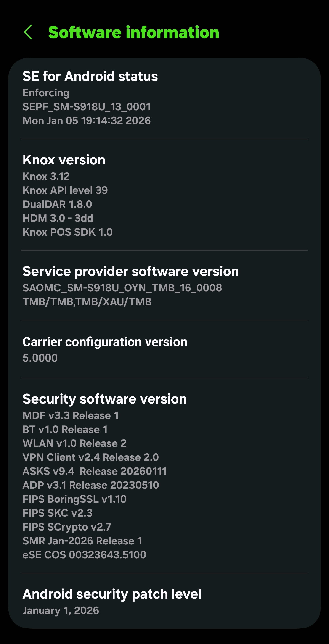The height and width of the screenshot is (644, 329).
Task: Open the SE for Android status entry
Action: tap(90, 76)
